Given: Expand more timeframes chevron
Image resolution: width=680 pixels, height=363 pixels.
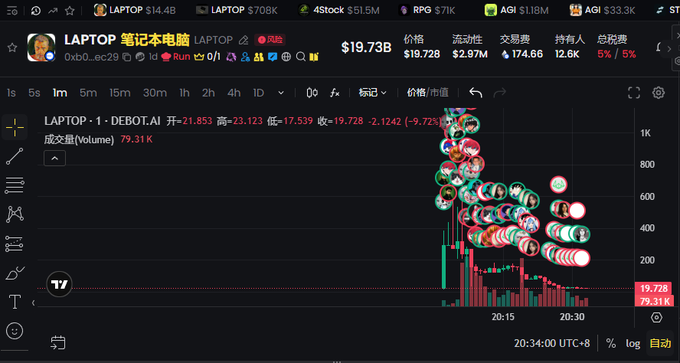Looking at the screenshot, I should point(281,93).
